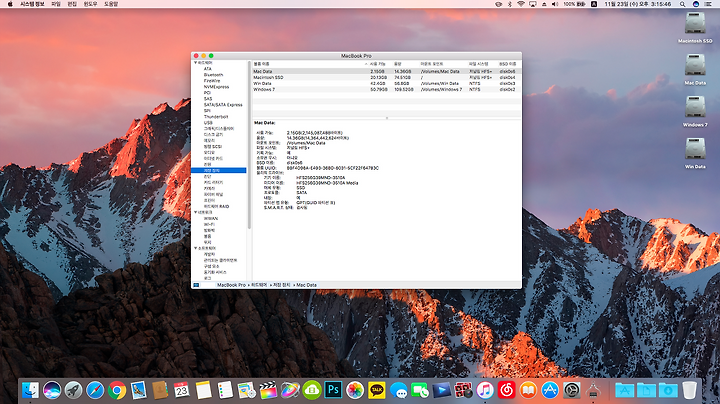Image resolution: width=720 pixels, height=404 pixels.
Task: Open Launchpad rocket icon in dock
Action: (73, 390)
